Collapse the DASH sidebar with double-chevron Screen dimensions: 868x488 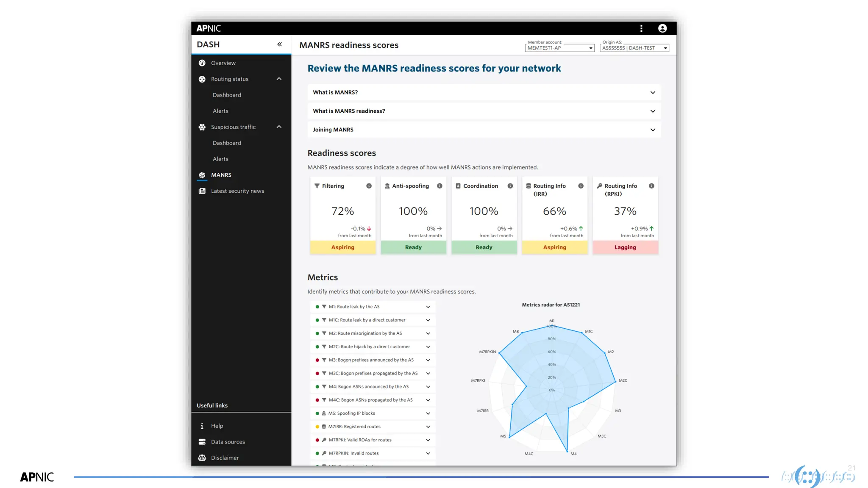coord(279,44)
